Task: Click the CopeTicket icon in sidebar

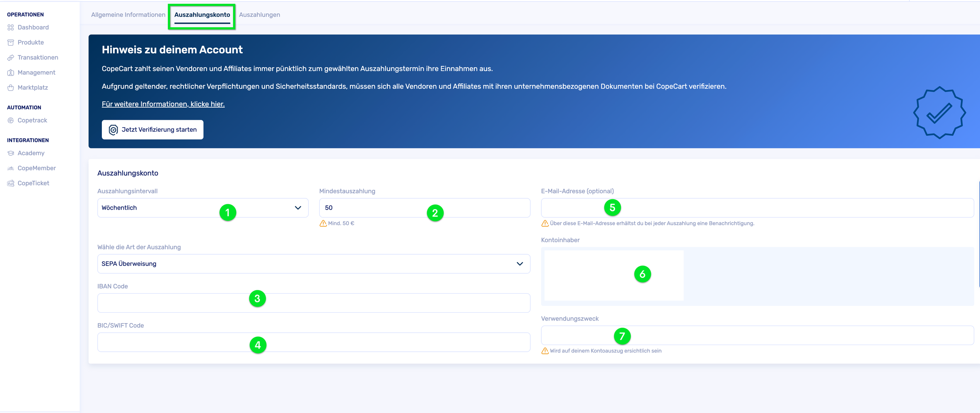Action: tap(11, 184)
